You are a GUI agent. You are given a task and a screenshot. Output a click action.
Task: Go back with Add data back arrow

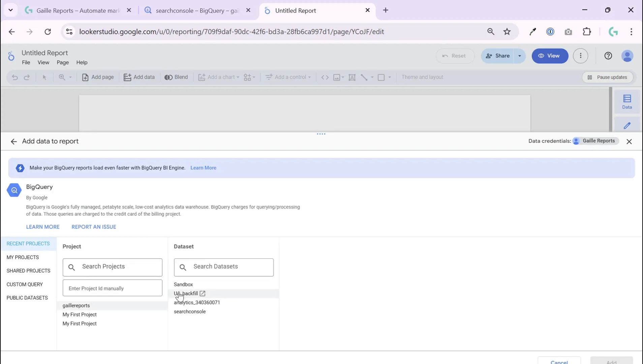coord(13,142)
